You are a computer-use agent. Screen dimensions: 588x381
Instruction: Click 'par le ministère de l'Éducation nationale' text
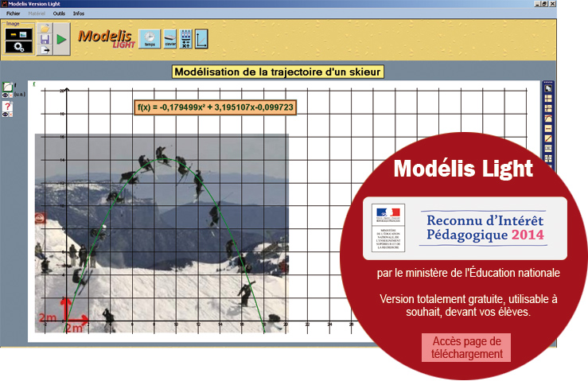(x=469, y=273)
